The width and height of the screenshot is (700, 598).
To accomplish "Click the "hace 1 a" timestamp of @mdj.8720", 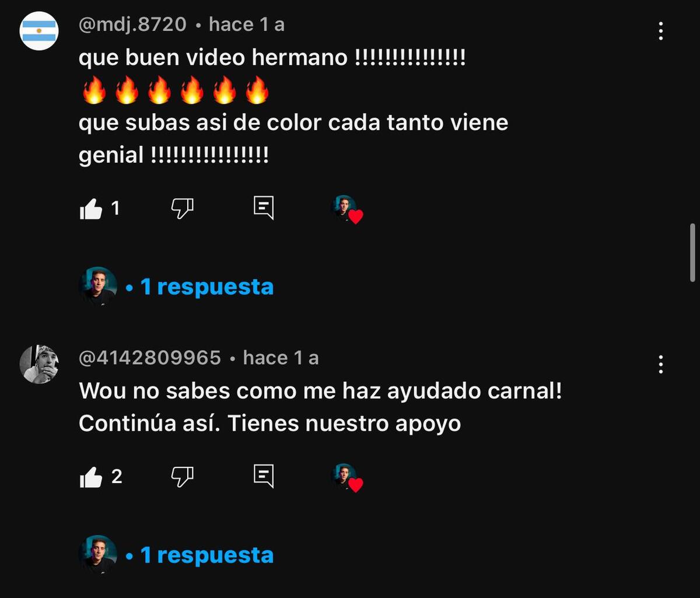I will pyautogui.click(x=247, y=24).
